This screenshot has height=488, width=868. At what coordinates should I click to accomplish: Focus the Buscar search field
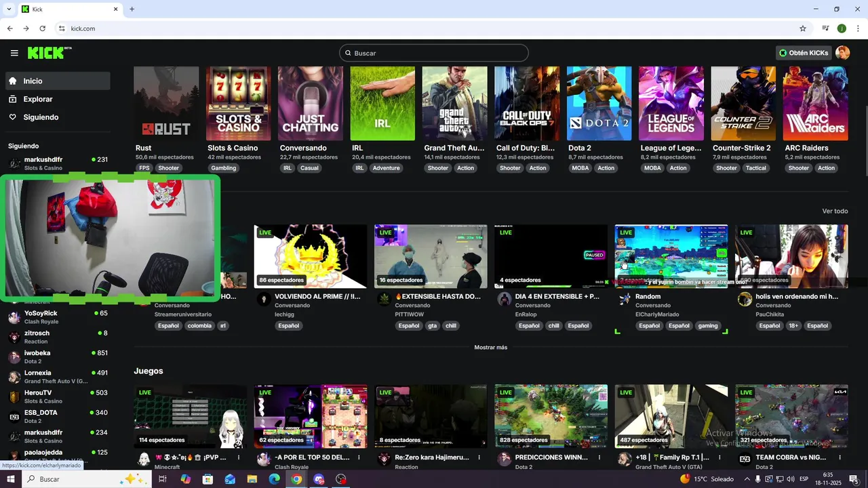[x=434, y=53]
